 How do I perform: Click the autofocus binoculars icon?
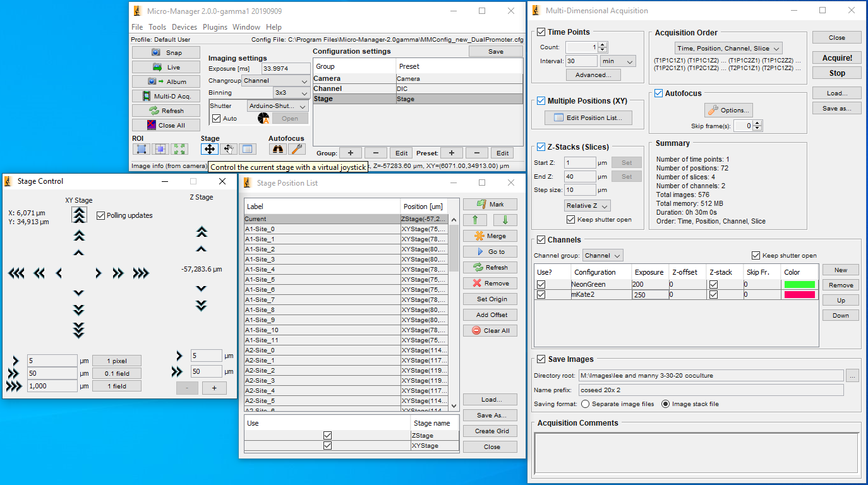tap(277, 149)
